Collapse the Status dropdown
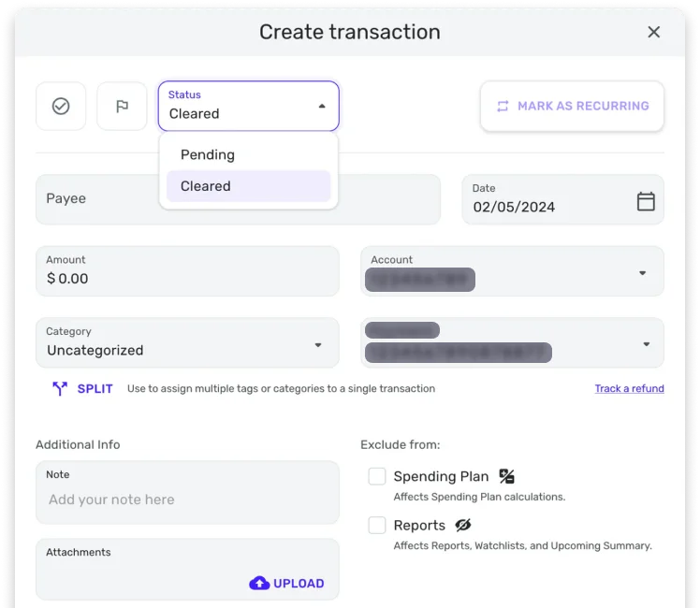Viewport: 700px width, 608px height. click(x=322, y=107)
